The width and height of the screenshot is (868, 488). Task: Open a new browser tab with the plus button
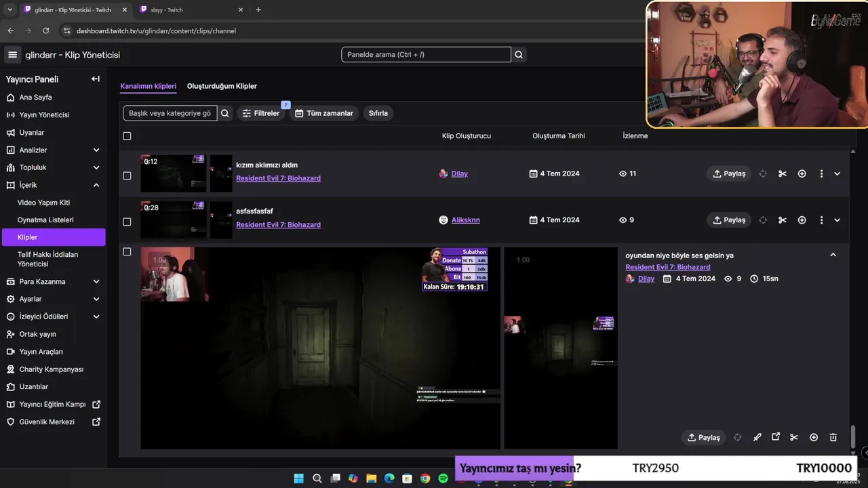coord(258,9)
